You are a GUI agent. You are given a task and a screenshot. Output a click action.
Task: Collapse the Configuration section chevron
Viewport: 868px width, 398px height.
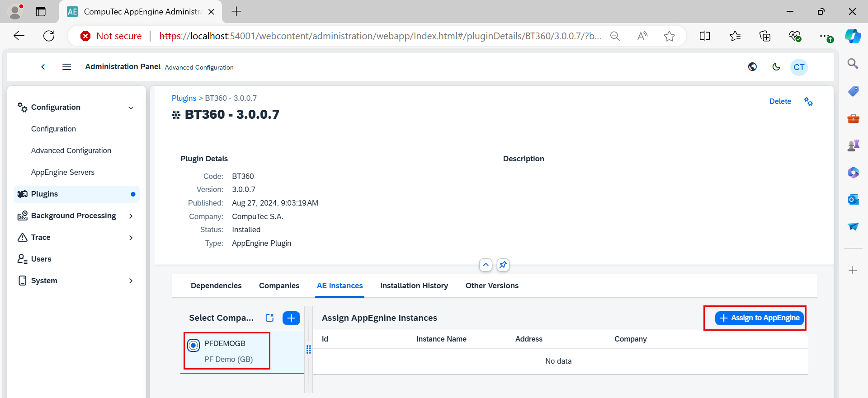pyautogui.click(x=131, y=108)
